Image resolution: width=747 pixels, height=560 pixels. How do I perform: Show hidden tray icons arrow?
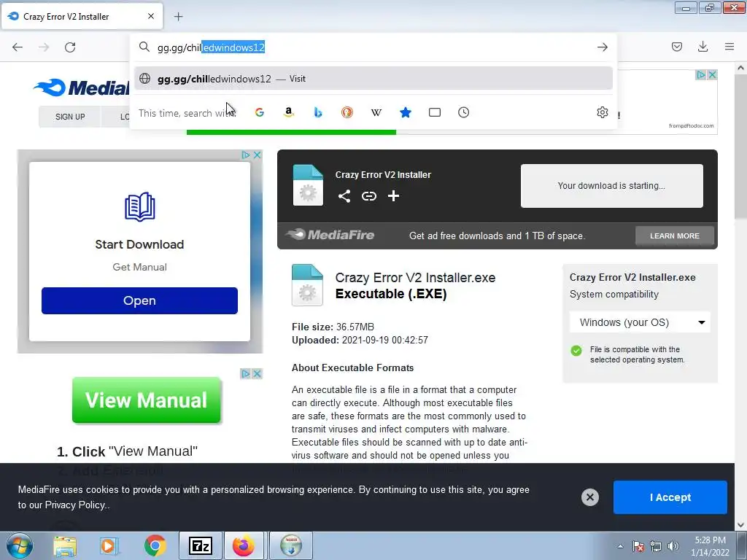pyautogui.click(x=620, y=546)
